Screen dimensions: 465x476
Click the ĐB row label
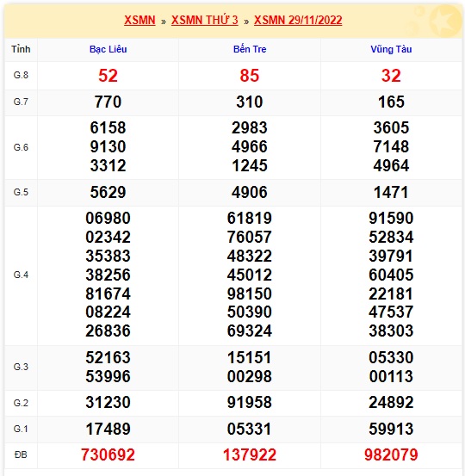pos(21,454)
